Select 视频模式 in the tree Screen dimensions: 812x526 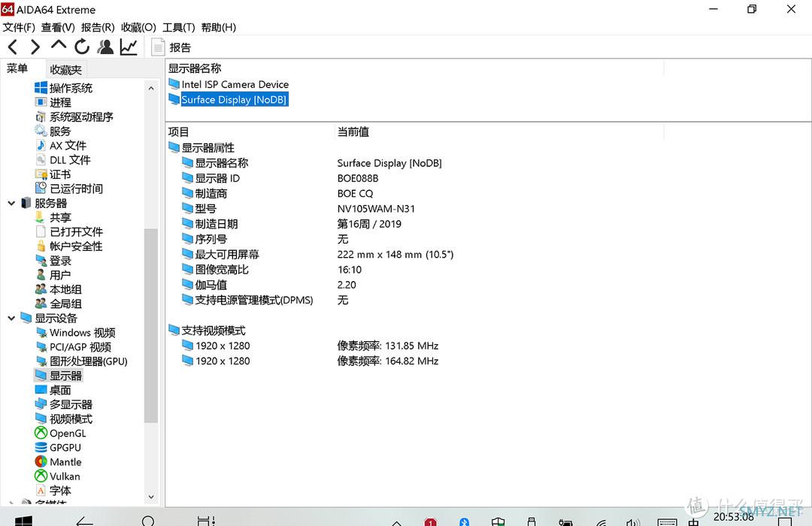(x=64, y=419)
